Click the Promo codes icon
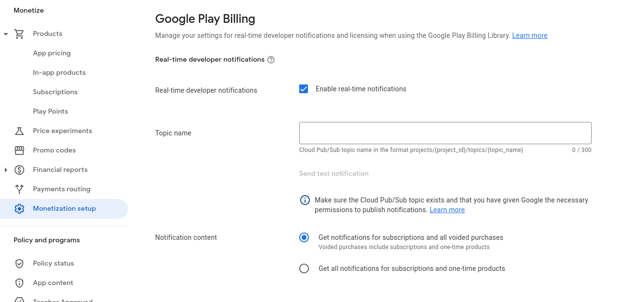644x302 pixels. [19, 150]
